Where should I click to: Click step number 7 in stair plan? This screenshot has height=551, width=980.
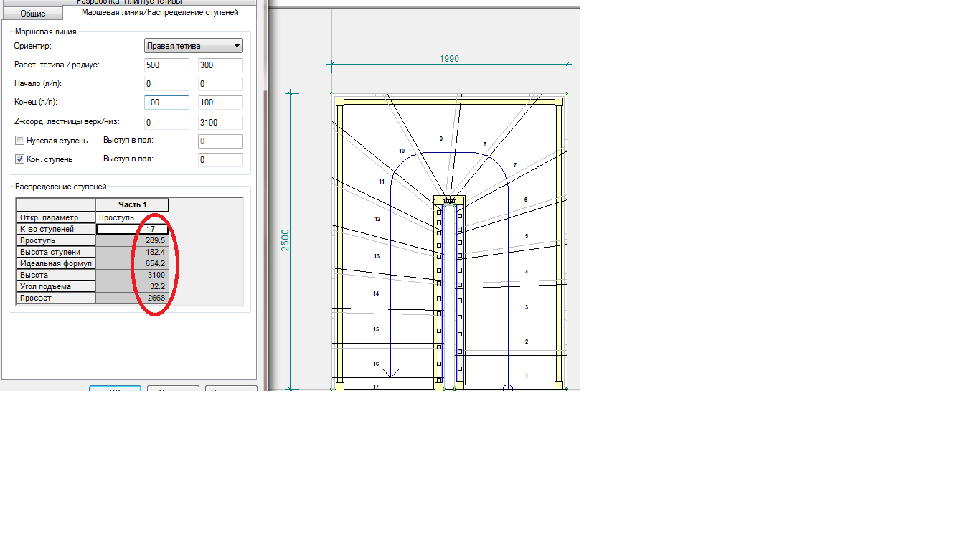click(515, 165)
